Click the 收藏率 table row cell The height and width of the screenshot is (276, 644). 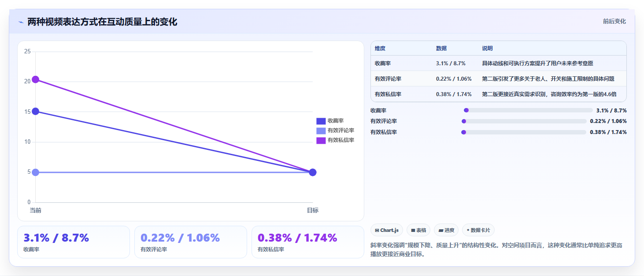(383, 63)
